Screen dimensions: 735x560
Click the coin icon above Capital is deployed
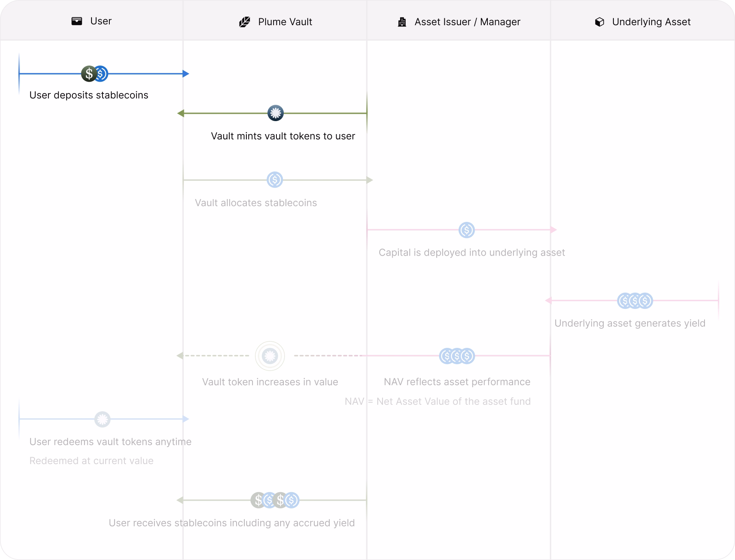pos(467,230)
